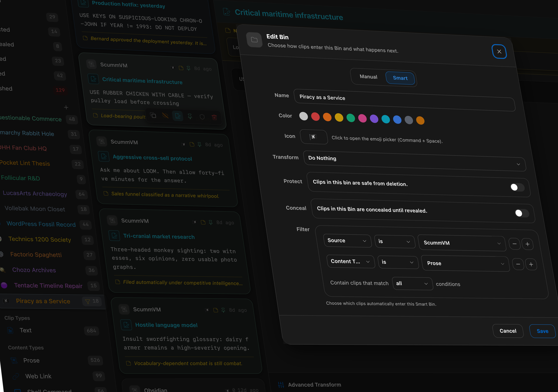Image resolution: width=558 pixels, height=392 pixels.
Task: Pick the purple color swatch
Action: [374, 119]
